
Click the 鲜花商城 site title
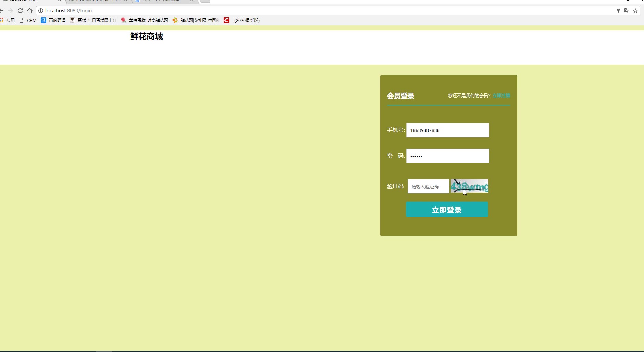coord(147,36)
